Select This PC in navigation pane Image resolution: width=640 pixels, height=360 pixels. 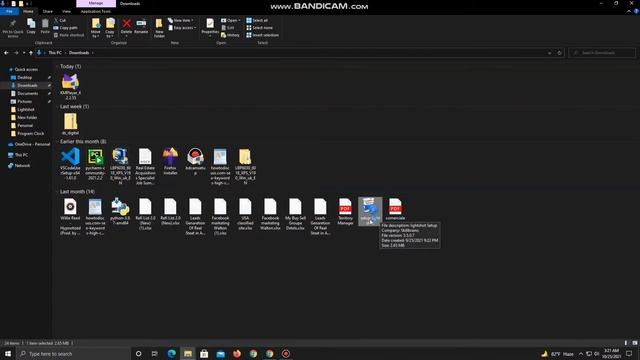(21, 155)
